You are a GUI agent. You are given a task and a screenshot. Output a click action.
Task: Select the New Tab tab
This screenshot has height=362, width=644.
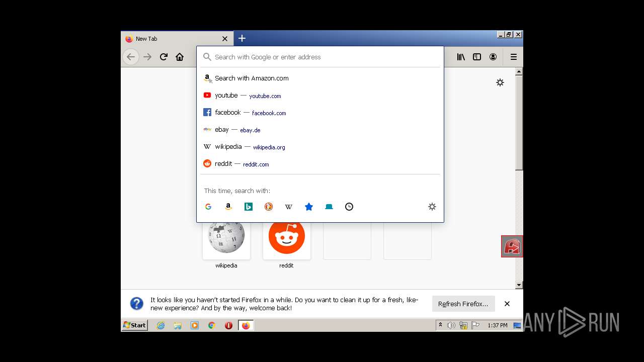click(x=177, y=39)
